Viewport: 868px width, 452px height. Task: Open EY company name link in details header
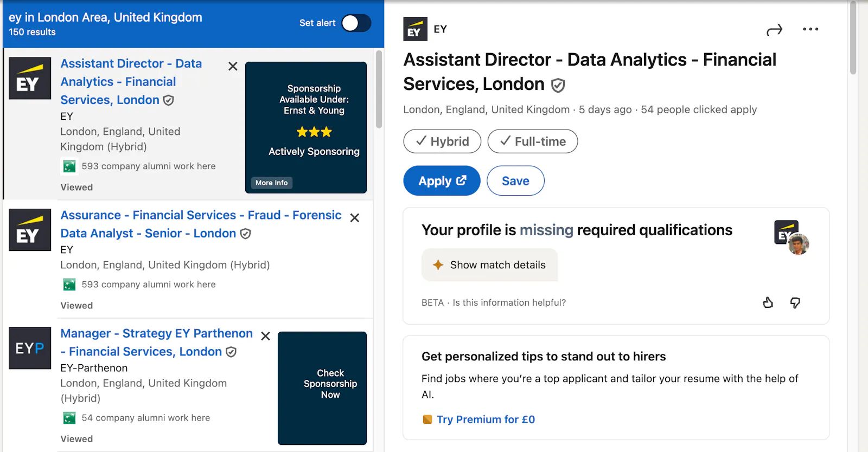tap(441, 29)
